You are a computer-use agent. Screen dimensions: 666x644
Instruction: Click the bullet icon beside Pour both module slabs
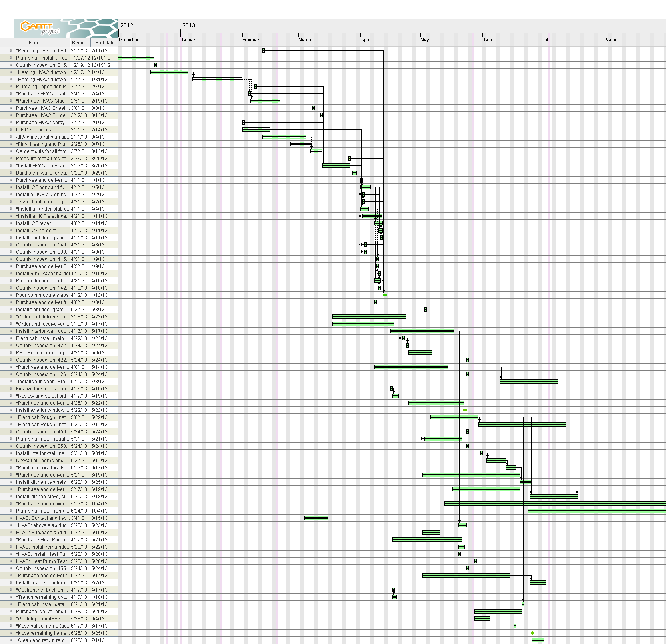point(11,295)
